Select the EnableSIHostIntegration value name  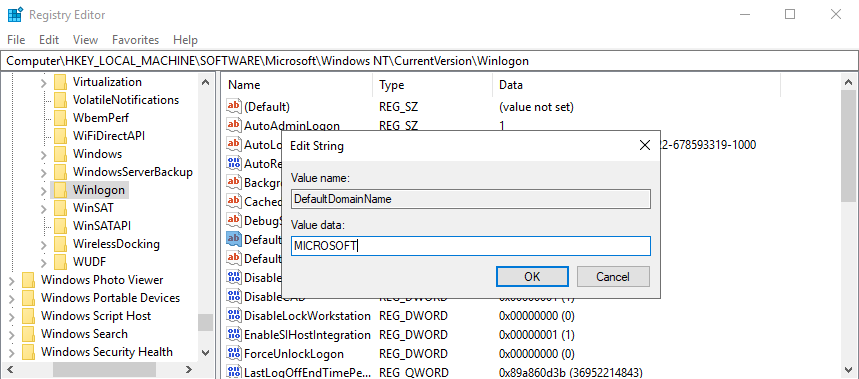click(307, 335)
